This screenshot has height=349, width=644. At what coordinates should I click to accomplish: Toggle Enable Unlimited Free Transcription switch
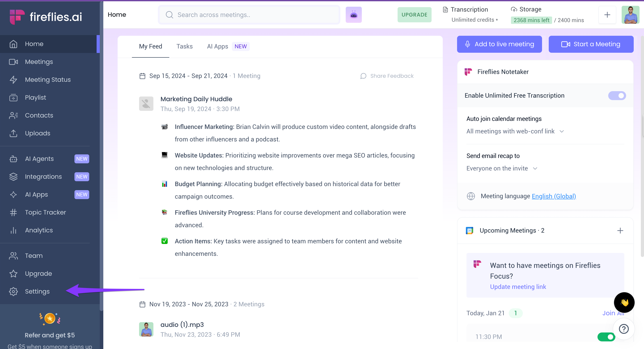click(617, 96)
